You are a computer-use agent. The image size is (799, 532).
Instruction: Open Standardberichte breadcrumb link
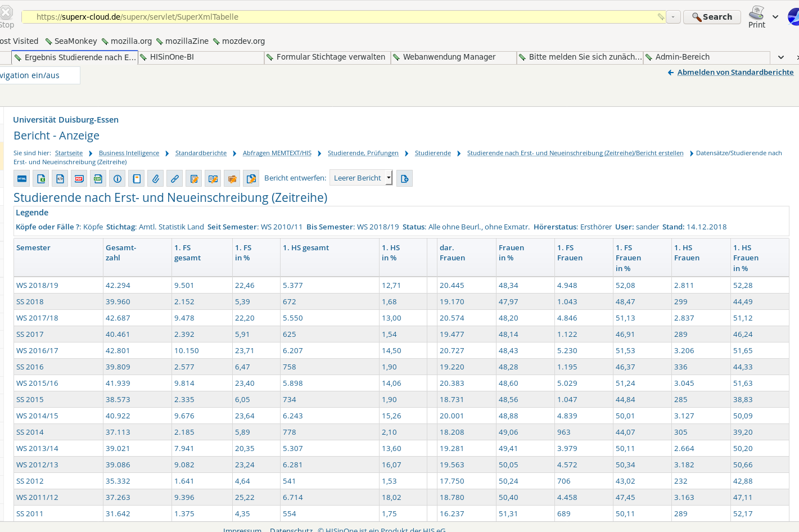pos(201,153)
